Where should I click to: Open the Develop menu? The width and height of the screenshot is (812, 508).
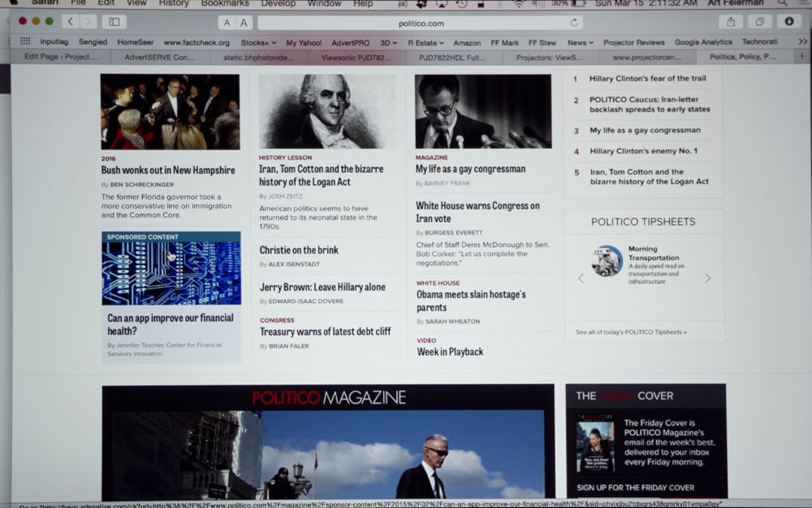pyautogui.click(x=278, y=3)
